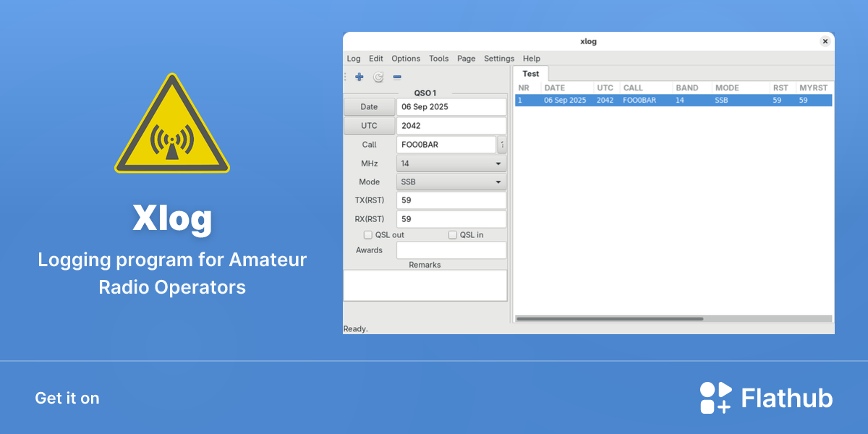868x434 pixels.
Task: Open the Settings menu
Action: point(499,59)
